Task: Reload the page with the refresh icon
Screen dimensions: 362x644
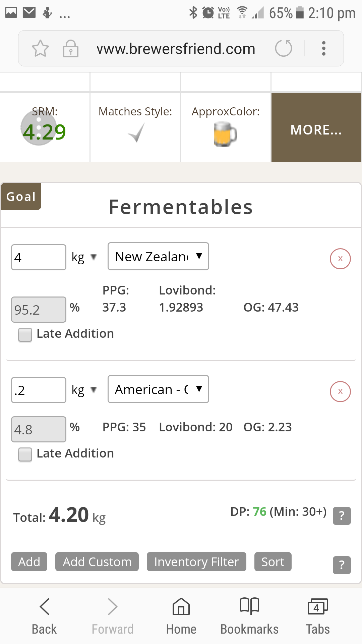Action: coord(284,48)
